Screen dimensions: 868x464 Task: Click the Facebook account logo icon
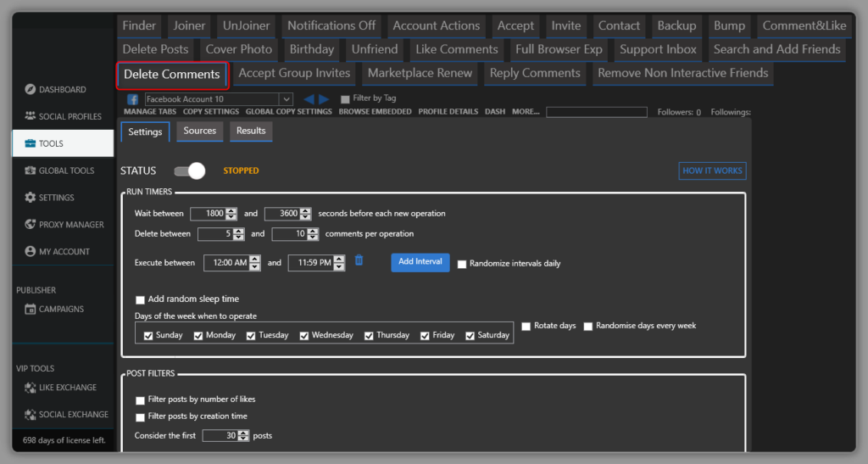click(x=132, y=99)
